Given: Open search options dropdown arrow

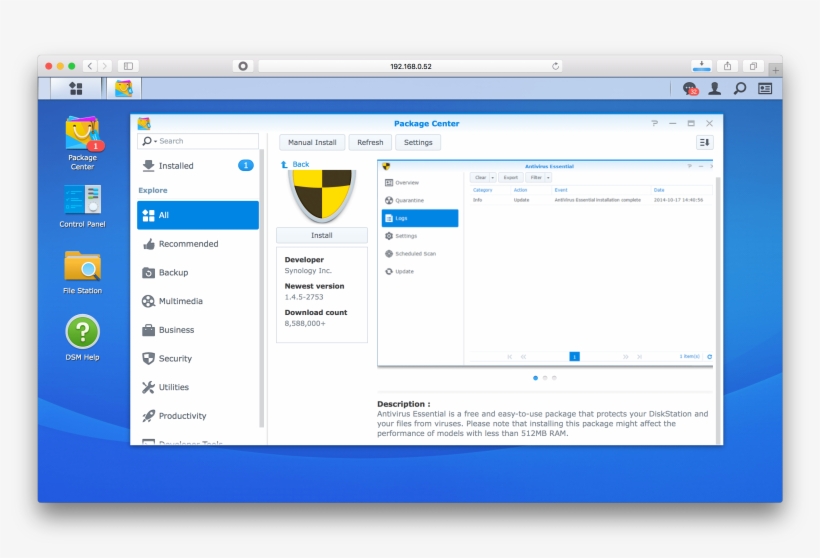Looking at the screenshot, I should pos(155,142).
